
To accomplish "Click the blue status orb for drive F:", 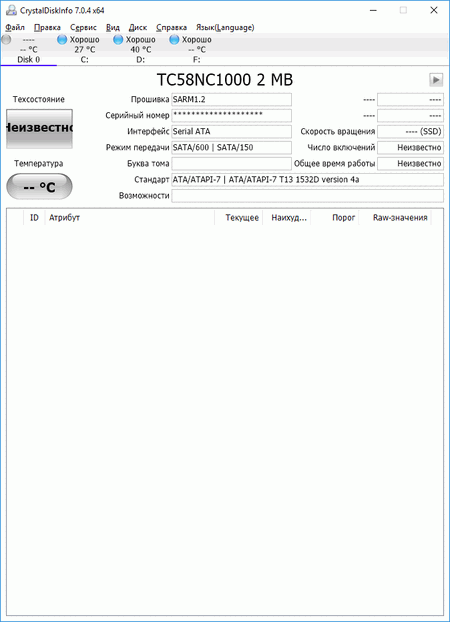I will pyautogui.click(x=174, y=40).
